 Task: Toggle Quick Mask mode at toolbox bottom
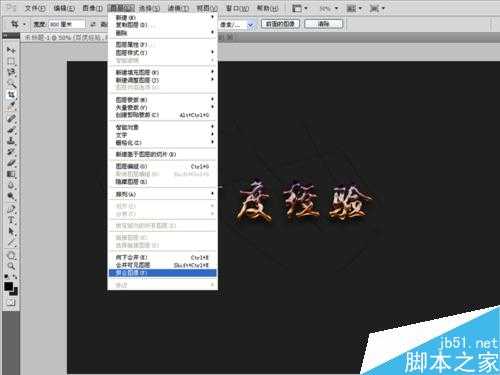pos(11,302)
